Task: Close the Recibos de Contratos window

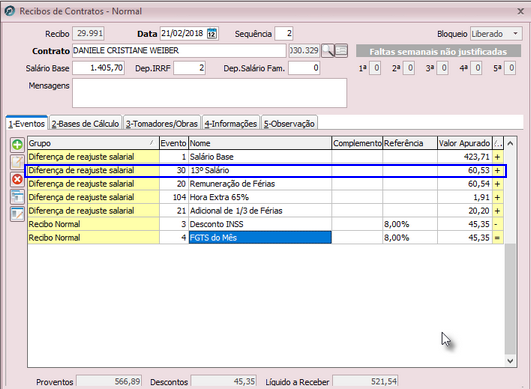Action: [x=521, y=12]
